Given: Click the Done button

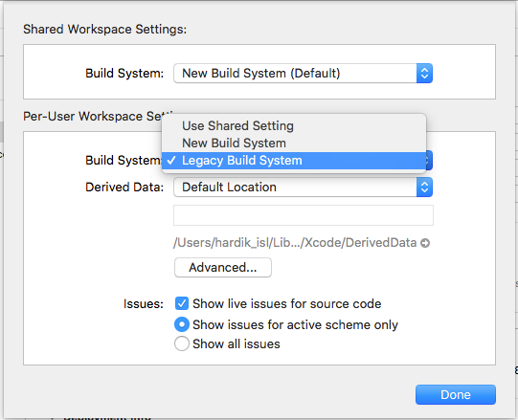Looking at the screenshot, I should pos(456,394).
